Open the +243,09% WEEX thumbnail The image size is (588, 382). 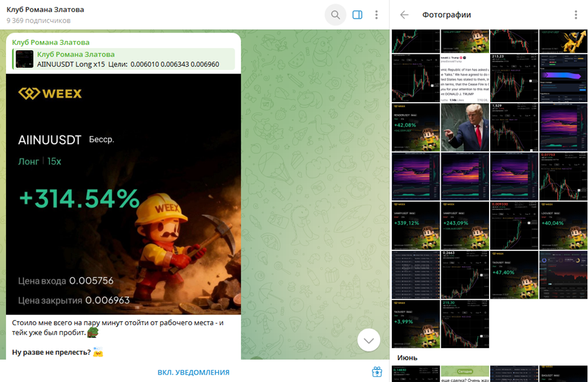click(465, 226)
